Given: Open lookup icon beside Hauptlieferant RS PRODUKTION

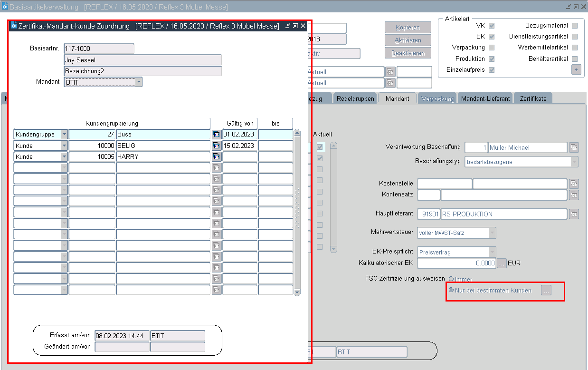Looking at the screenshot, I should pos(574,214).
